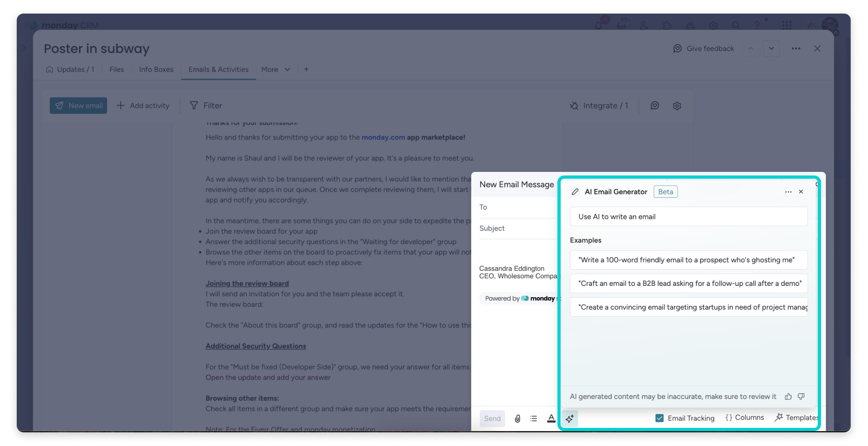Add a new view with plus icon
This screenshot has height=446, width=868.
click(x=307, y=69)
